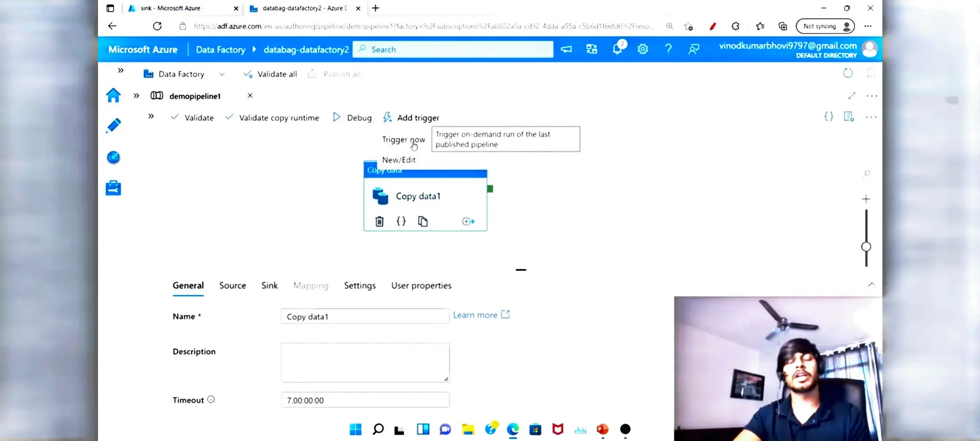Screen dimensions: 980x441
Task: Open the feedback icon in header
Action: [694, 49]
